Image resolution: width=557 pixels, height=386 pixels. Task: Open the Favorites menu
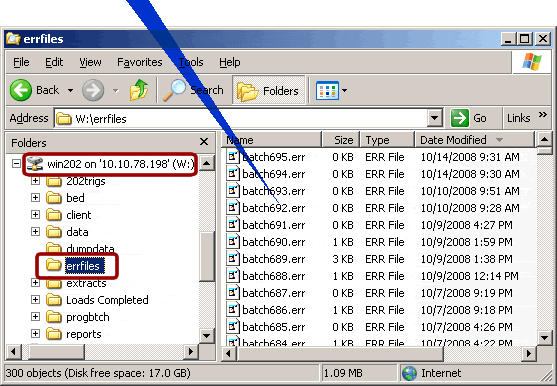140,62
